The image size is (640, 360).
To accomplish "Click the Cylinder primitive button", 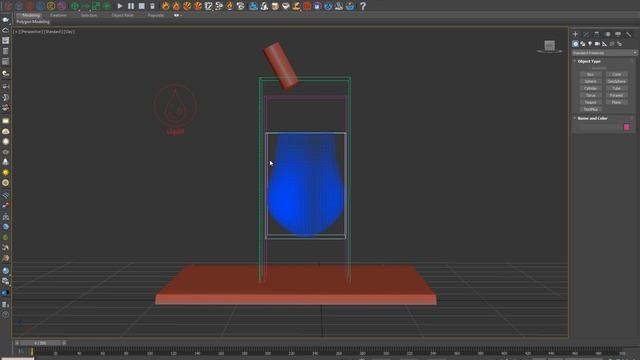I will point(591,89).
